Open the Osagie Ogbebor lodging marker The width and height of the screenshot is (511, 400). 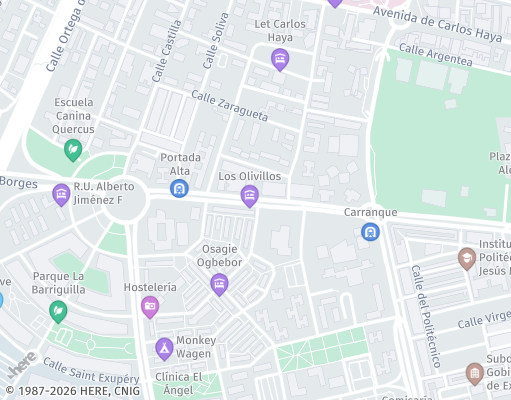pyautogui.click(x=219, y=284)
